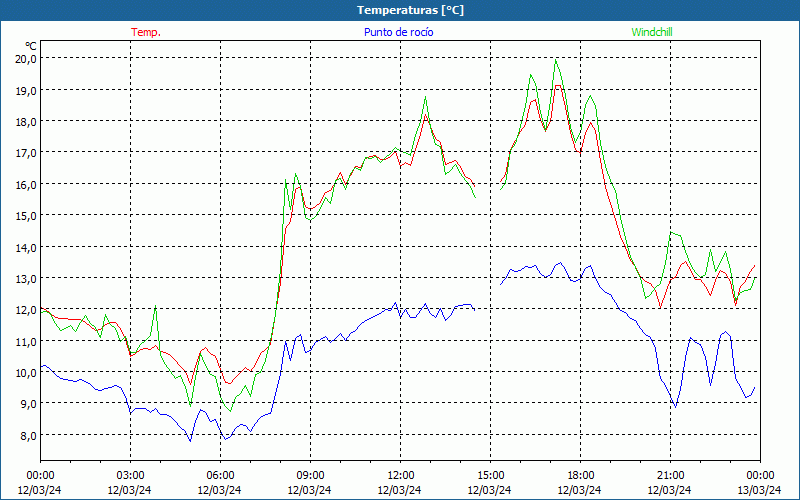
Task: Click the 19,0 y-axis value
Action: [26, 90]
